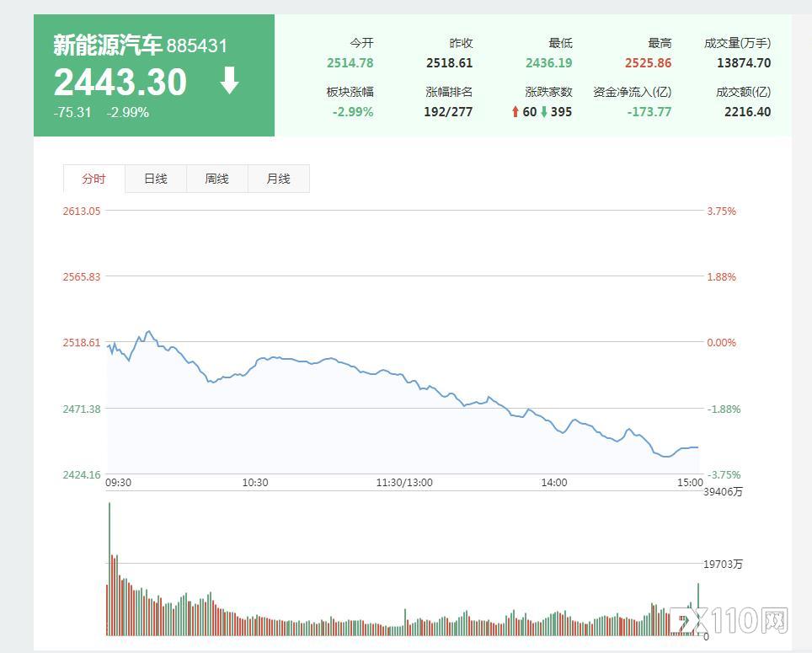The width and height of the screenshot is (812, 653).
Task: Switch to the 月线 tab
Action: (x=279, y=179)
